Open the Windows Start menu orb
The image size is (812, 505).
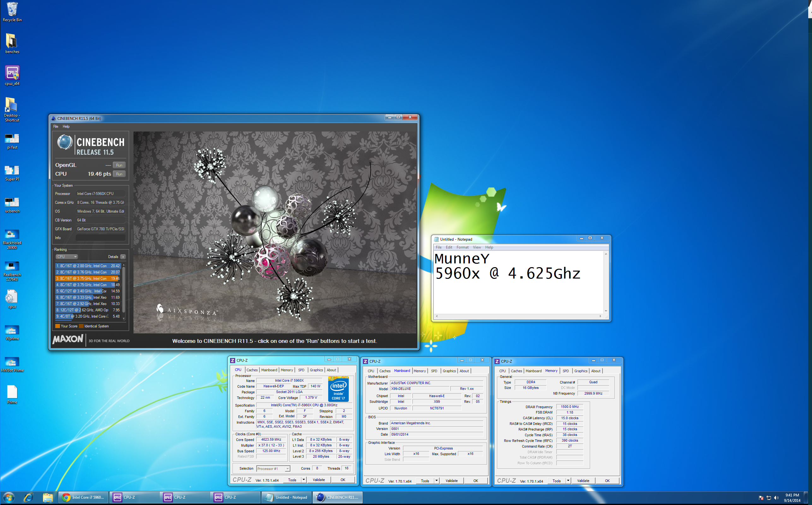(9, 497)
